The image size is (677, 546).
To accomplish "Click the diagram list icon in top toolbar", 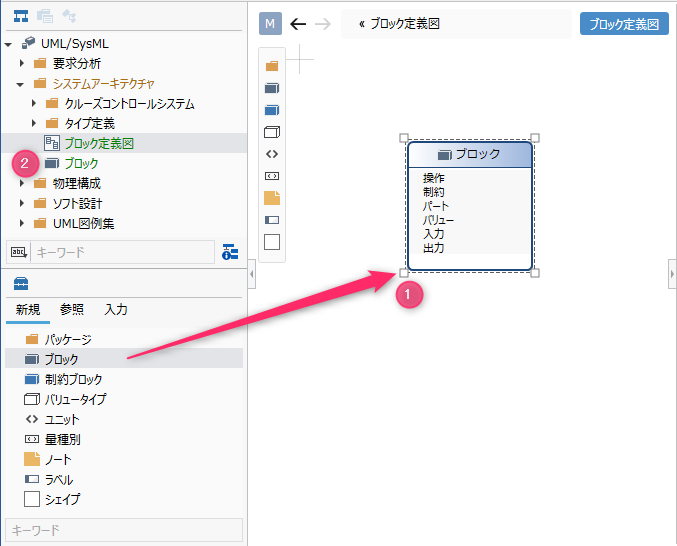I will tap(45, 16).
